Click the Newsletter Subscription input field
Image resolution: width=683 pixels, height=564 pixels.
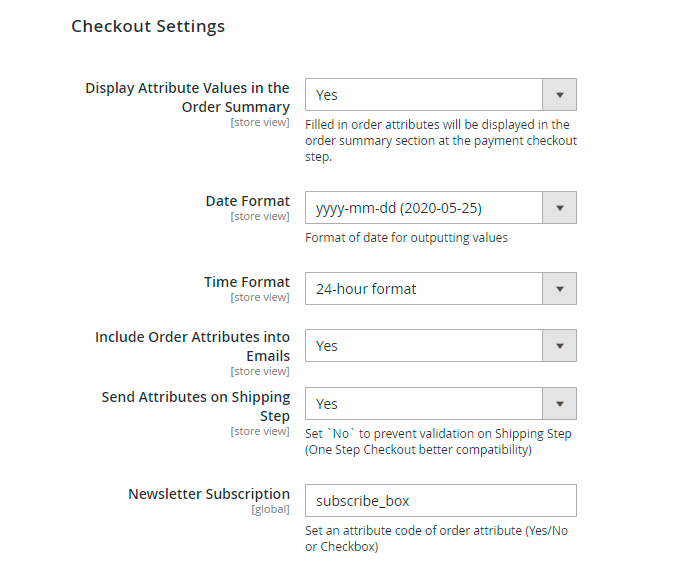[x=440, y=501]
